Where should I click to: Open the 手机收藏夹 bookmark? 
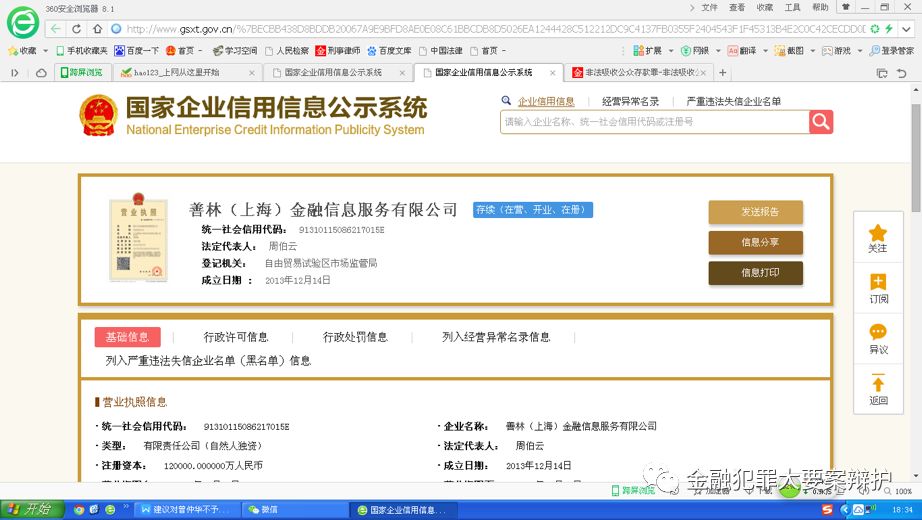(82, 51)
